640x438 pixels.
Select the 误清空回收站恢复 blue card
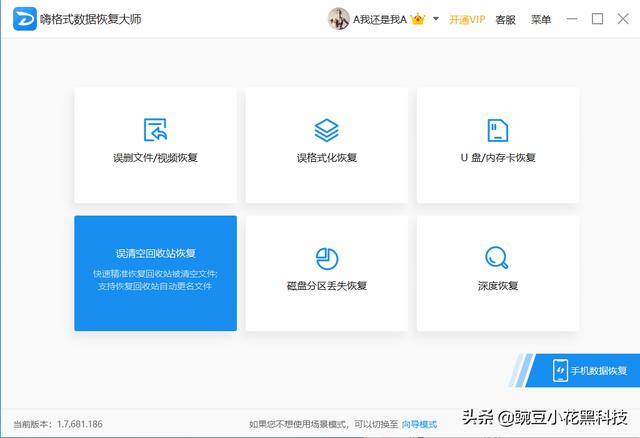click(x=155, y=272)
